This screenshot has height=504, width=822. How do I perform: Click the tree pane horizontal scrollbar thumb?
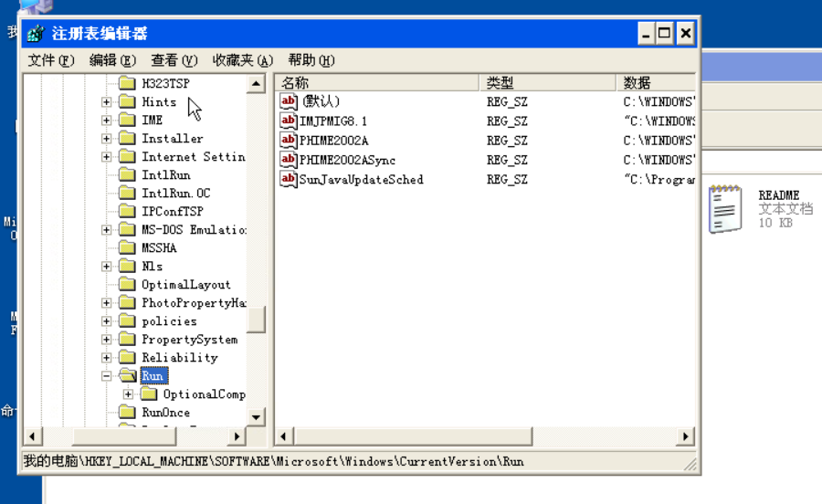tap(123, 436)
